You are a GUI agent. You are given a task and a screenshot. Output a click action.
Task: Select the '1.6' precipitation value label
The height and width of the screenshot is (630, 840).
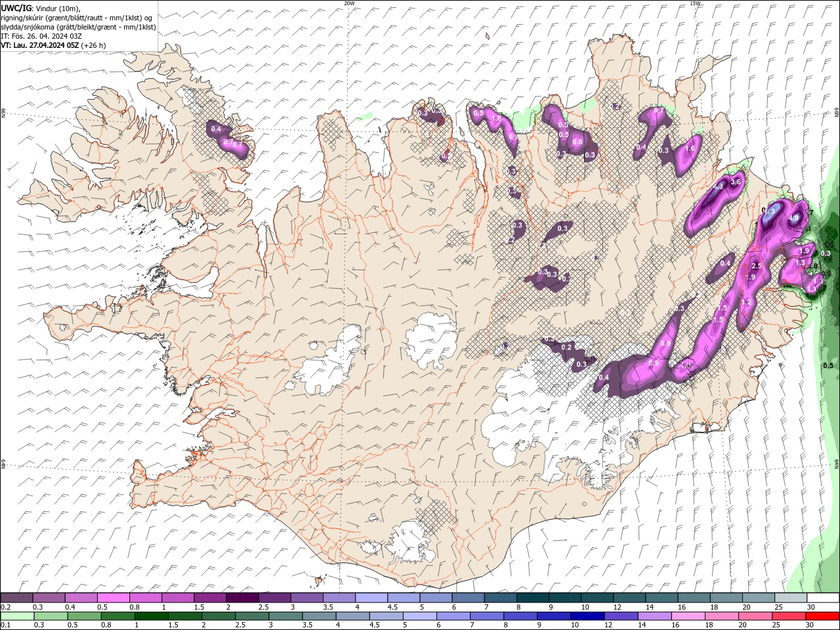coord(690,149)
